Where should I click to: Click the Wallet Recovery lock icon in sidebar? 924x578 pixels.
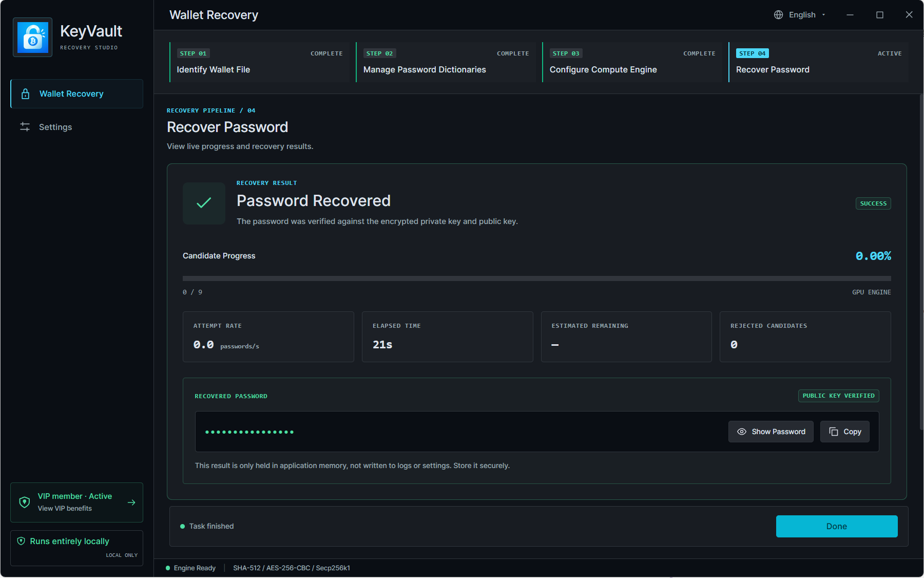pos(25,94)
